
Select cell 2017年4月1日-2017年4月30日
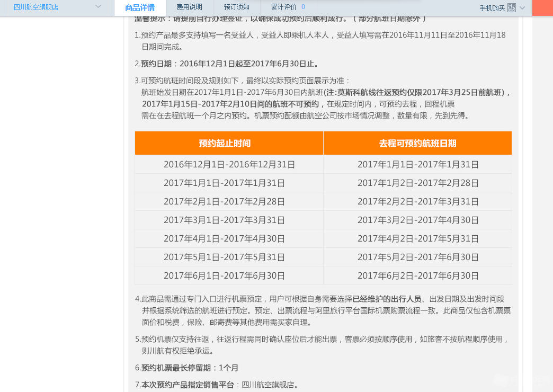pyautogui.click(x=229, y=238)
